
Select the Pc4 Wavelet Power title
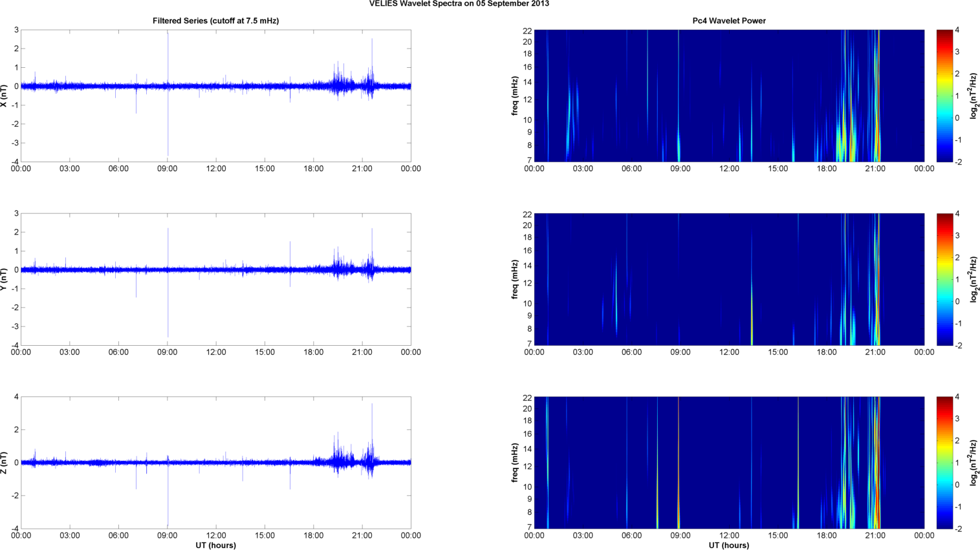[x=728, y=21]
